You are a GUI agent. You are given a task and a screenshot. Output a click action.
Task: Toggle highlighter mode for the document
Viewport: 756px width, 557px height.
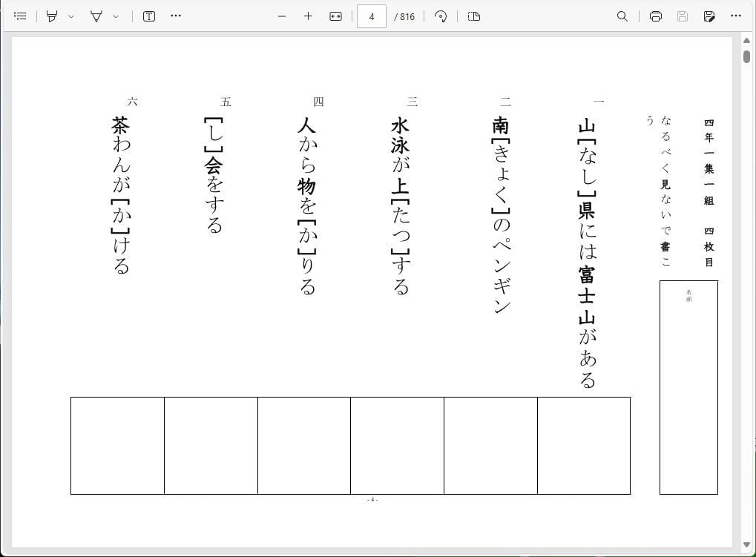tap(97, 16)
